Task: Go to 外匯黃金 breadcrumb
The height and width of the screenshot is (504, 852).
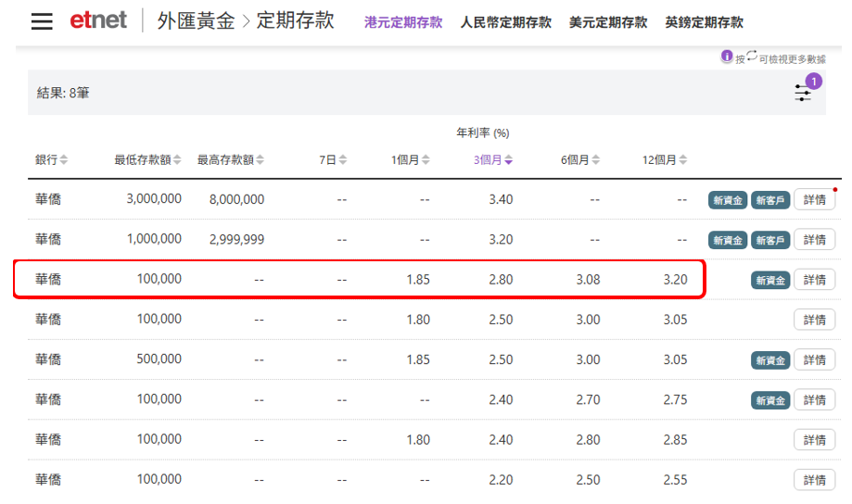Action: pos(197,21)
